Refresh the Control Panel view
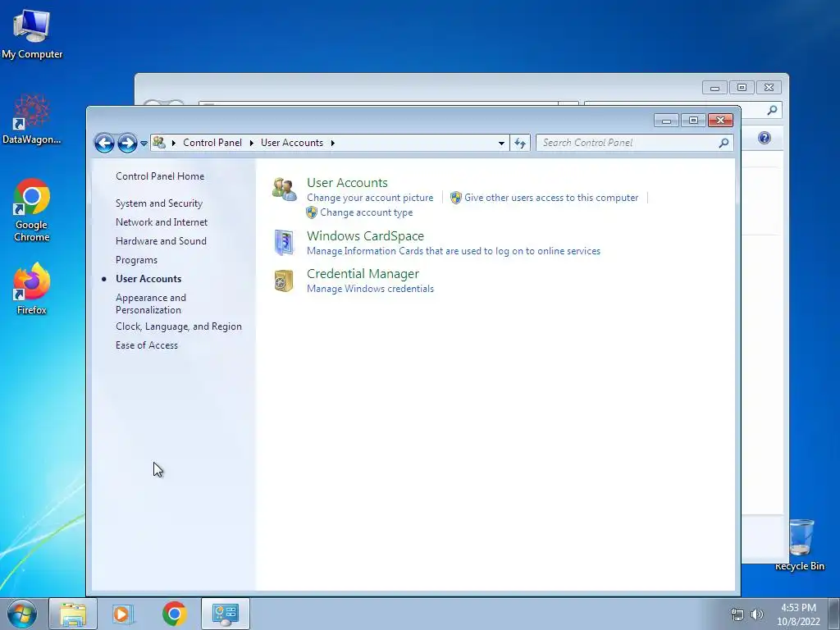 (519, 143)
